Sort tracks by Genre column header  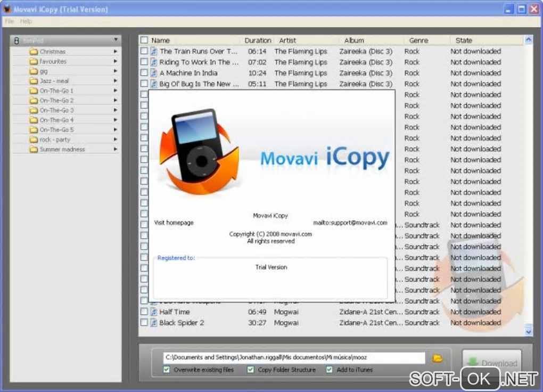click(418, 40)
